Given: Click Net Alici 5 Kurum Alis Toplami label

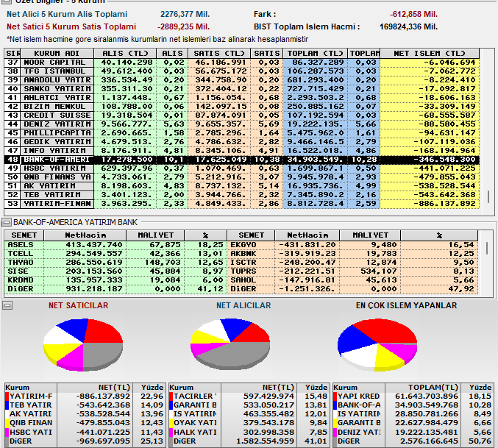Looking at the screenshot, I should click(67, 14).
